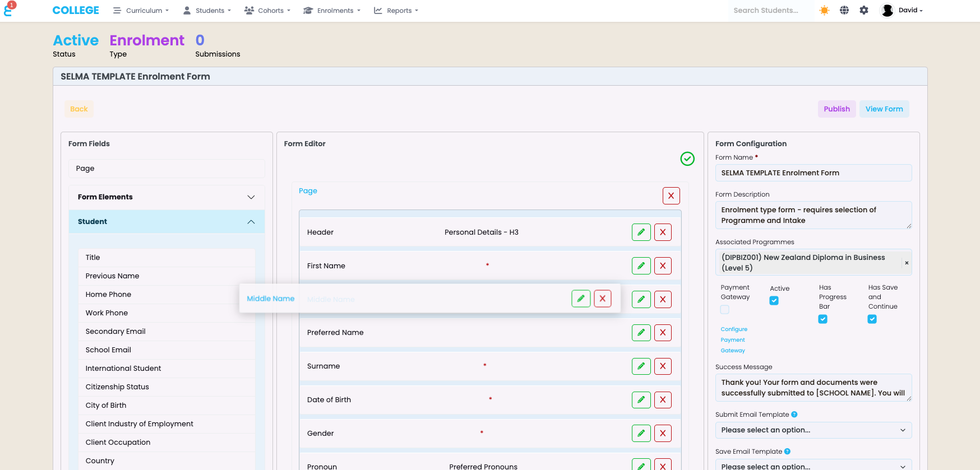The height and width of the screenshot is (470, 980).
Task: Collapse the Student section
Action: [167, 222]
